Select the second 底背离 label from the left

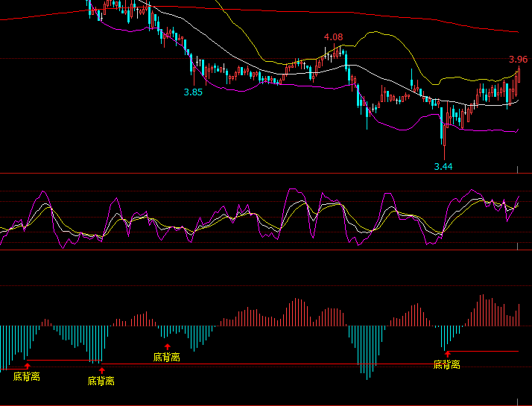pyautogui.click(x=101, y=381)
